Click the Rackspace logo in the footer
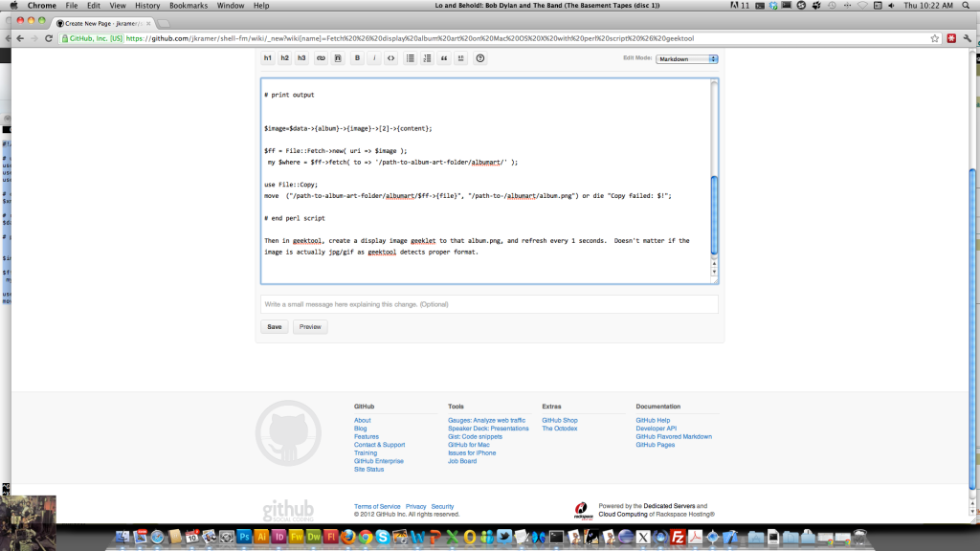This screenshot has height=551, width=980. coord(583,511)
